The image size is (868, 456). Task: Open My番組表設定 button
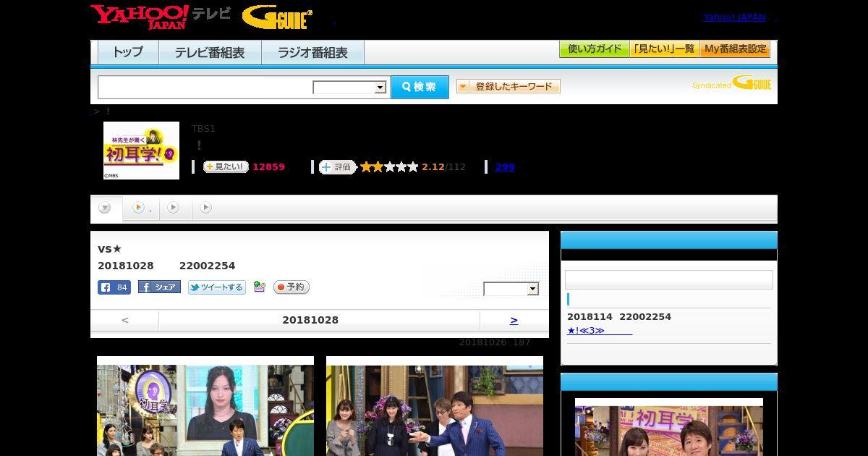tap(735, 49)
